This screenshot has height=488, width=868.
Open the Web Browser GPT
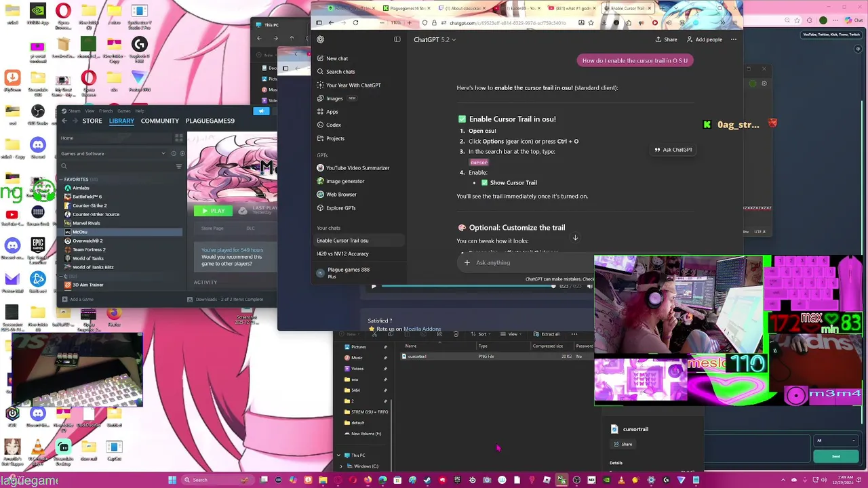[336, 195]
